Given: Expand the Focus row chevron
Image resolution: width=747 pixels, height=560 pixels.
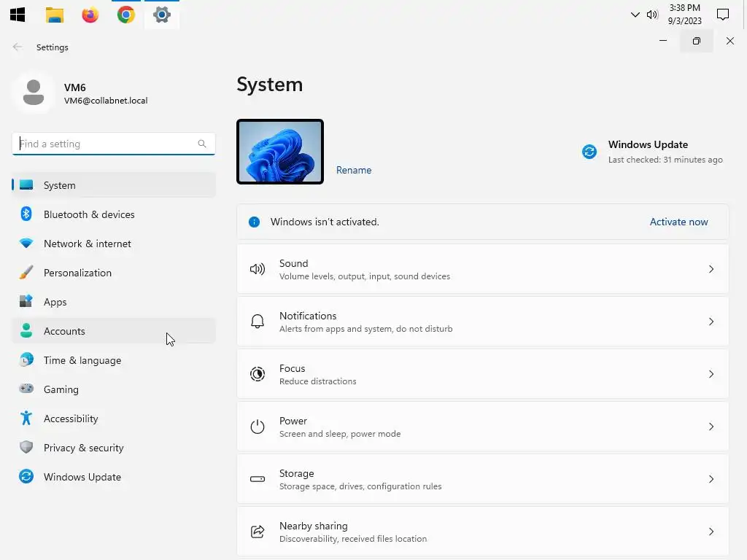Looking at the screenshot, I should pyautogui.click(x=711, y=374).
